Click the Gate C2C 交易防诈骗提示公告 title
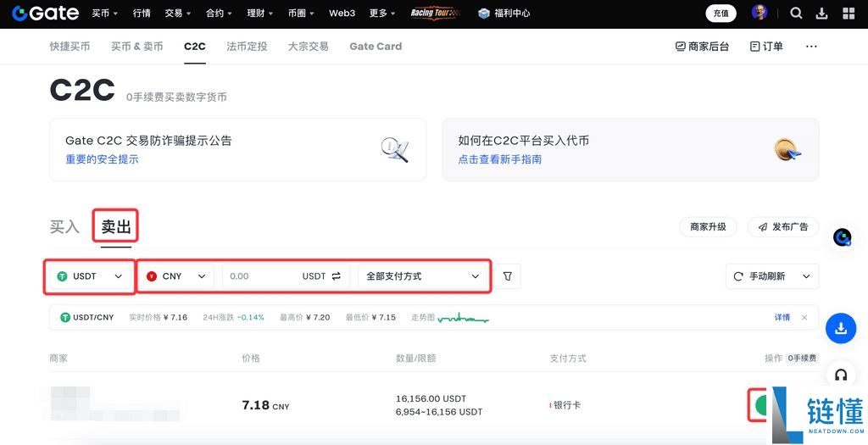868x445 pixels. (148, 141)
